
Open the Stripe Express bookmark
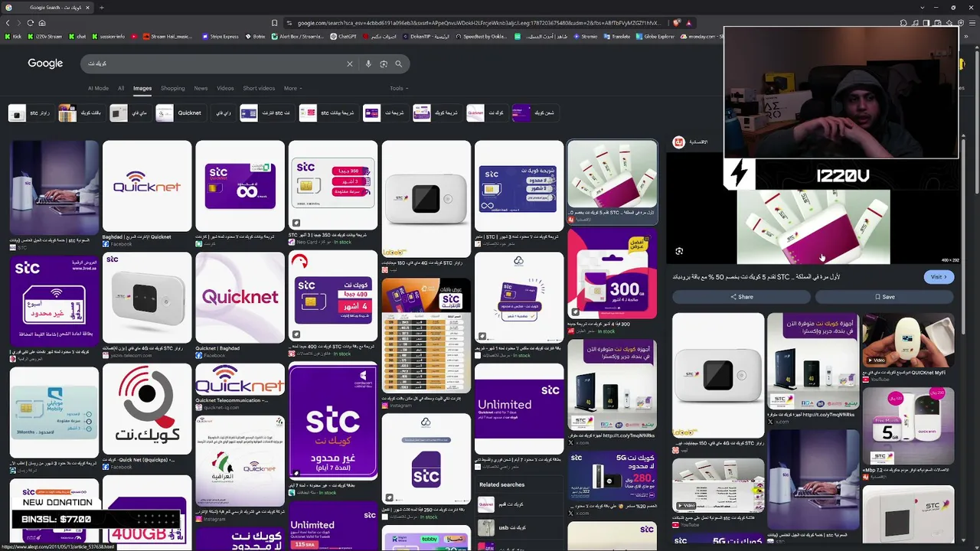tap(220, 36)
